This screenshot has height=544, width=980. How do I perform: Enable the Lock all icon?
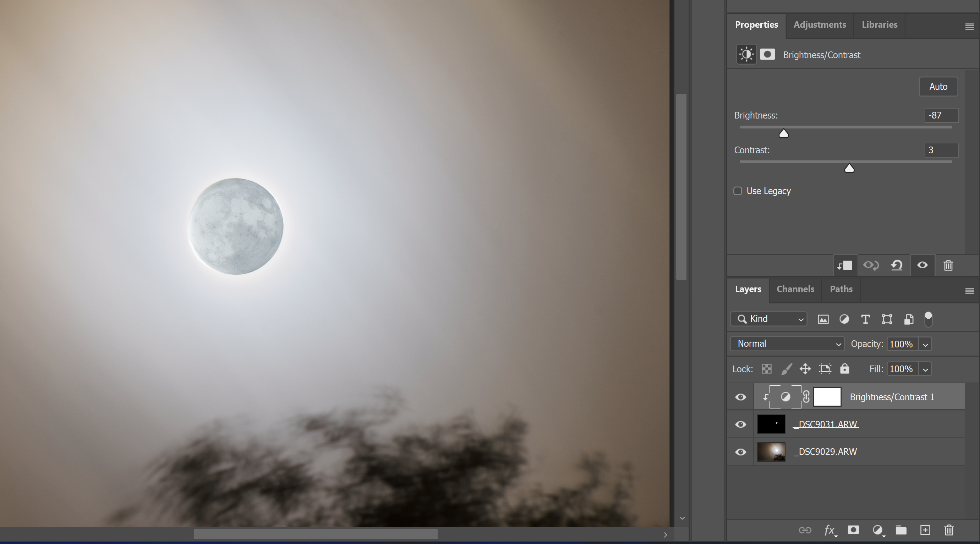click(x=844, y=369)
